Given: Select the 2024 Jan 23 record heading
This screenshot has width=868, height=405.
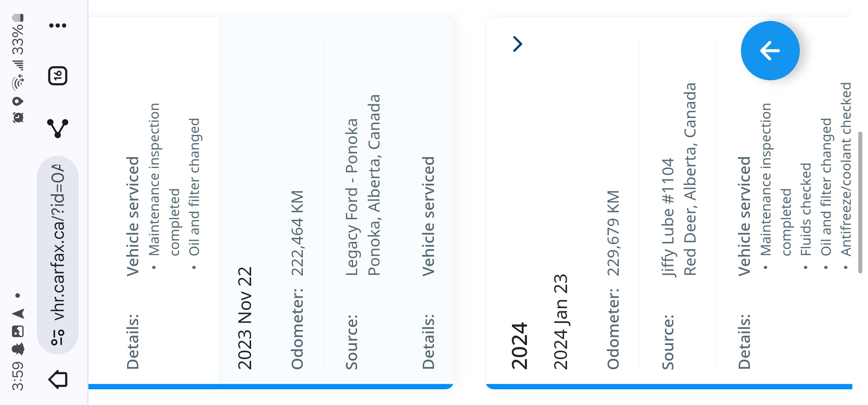Looking at the screenshot, I should click(561, 322).
